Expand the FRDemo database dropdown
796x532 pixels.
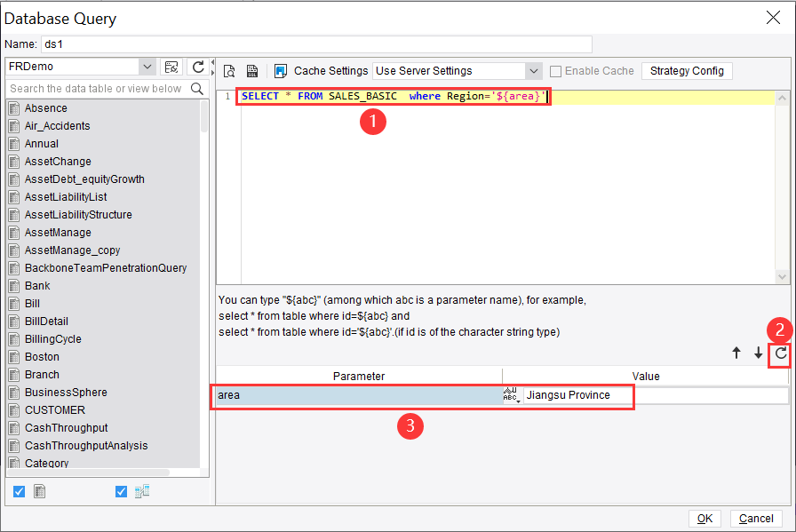(147, 66)
